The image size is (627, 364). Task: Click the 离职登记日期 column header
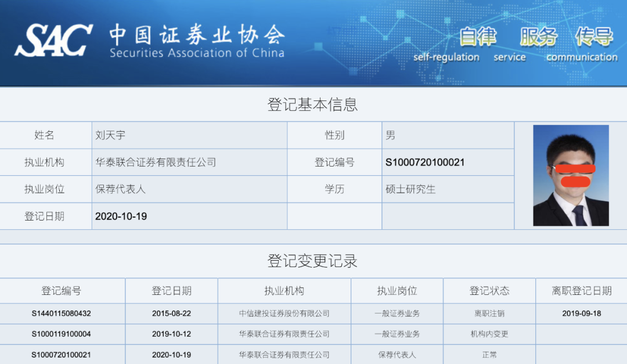click(582, 291)
